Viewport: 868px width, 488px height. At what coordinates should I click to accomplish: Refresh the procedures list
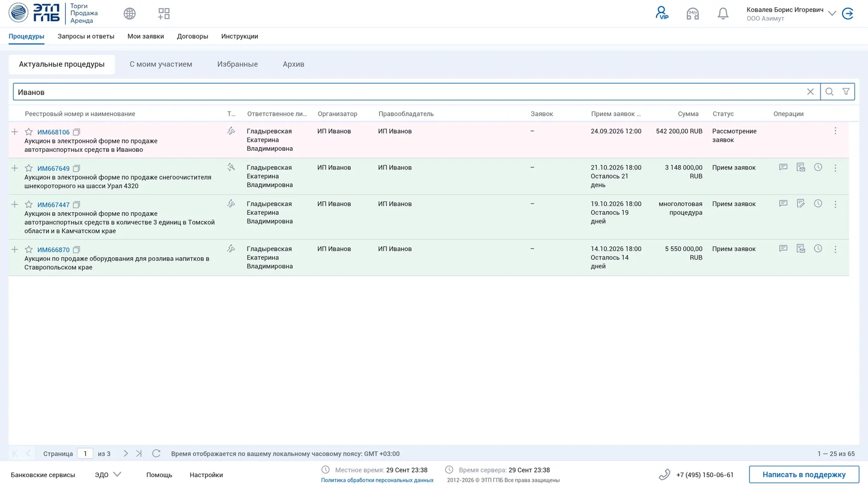pyautogui.click(x=156, y=453)
